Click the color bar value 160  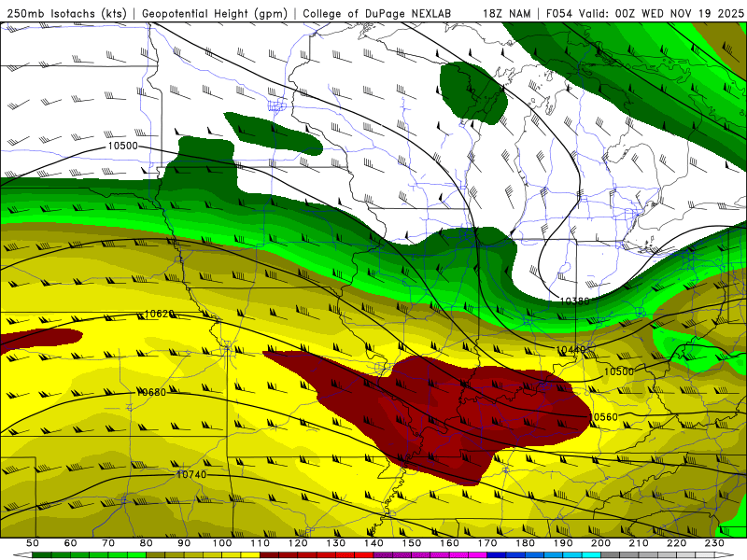coord(449,543)
